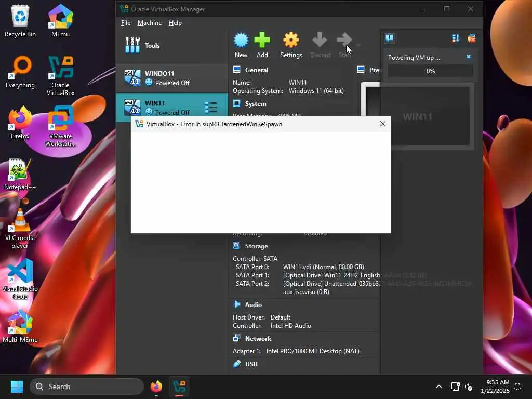Open the taskbar clock and date
Viewport: 532px width, 399px height.
[495, 387]
